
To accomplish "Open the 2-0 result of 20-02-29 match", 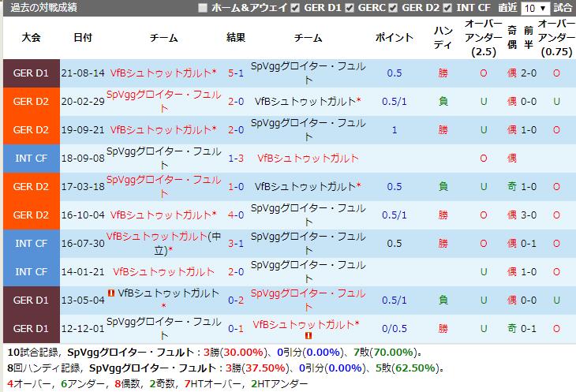I will pos(236,101).
